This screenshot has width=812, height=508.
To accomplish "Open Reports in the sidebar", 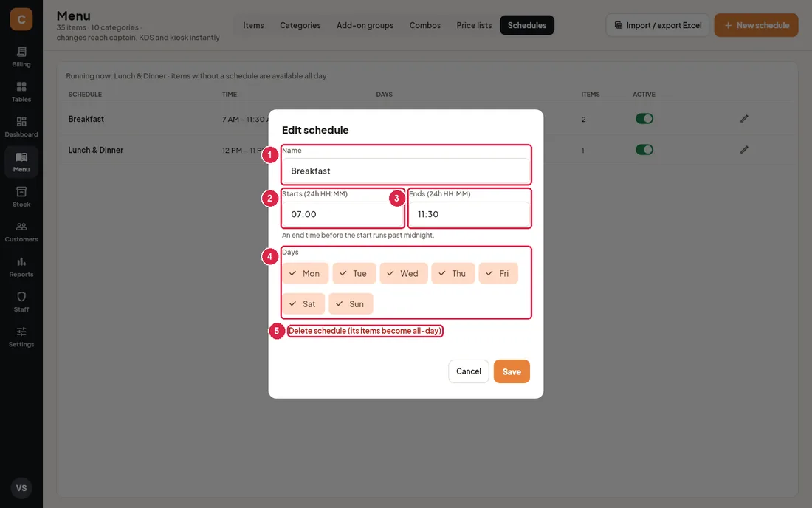I will 21,267.
